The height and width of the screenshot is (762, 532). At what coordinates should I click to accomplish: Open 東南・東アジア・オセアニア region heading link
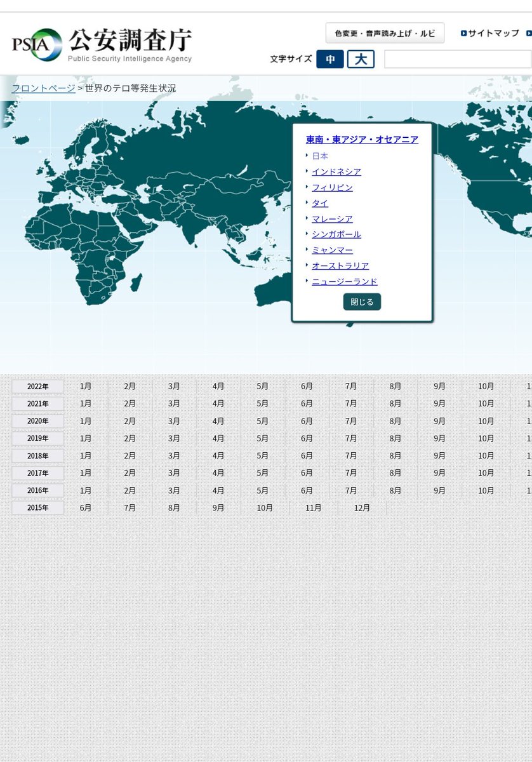pos(362,139)
